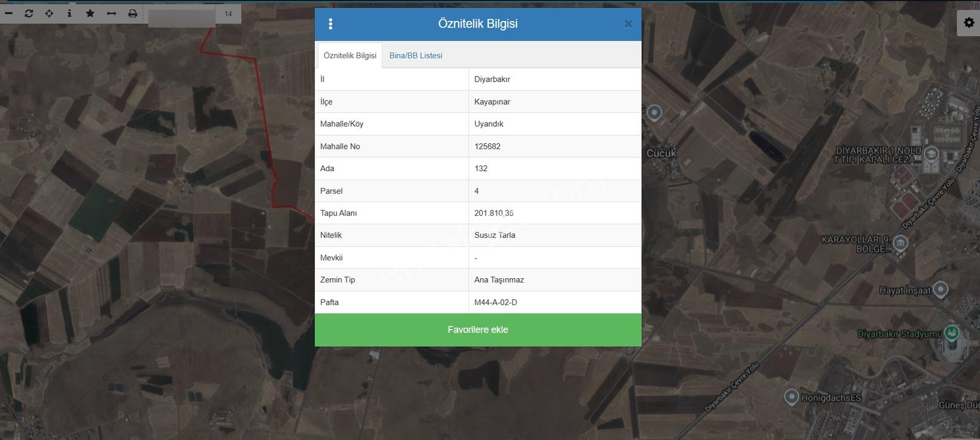Click the Tapu Alanı value 201.810,35
980x440 pixels.
494,213
